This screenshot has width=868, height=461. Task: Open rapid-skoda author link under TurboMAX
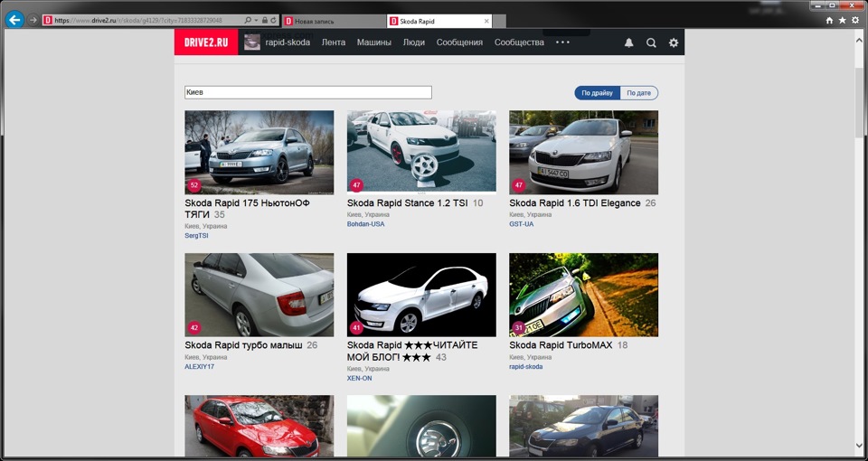[526, 366]
